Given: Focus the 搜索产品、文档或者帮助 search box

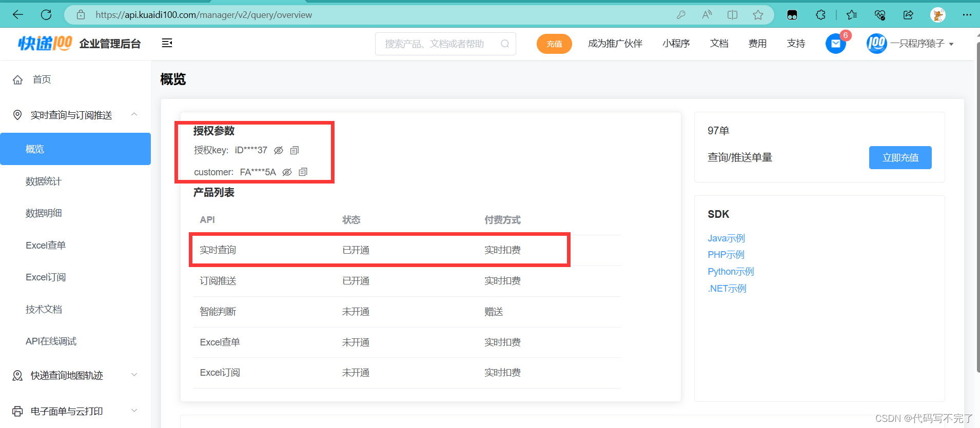Looking at the screenshot, I should click(x=445, y=44).
